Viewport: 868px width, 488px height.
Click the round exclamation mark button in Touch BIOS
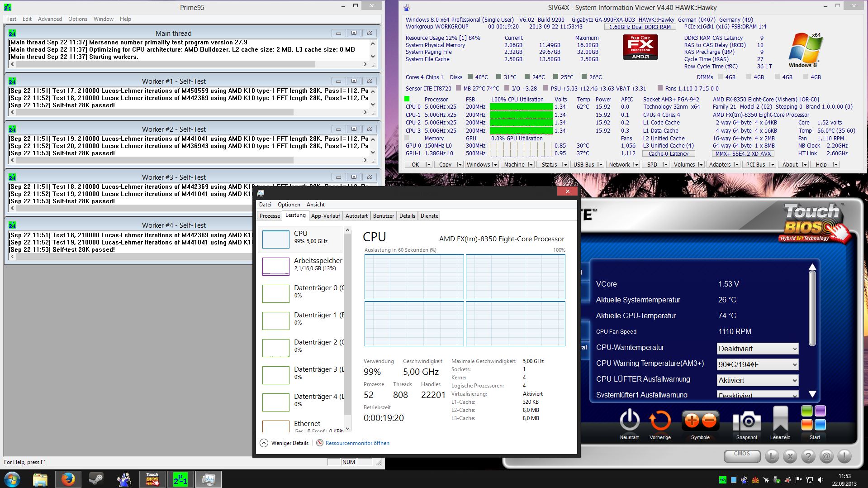pyautogui.click(x=844, y=456)
